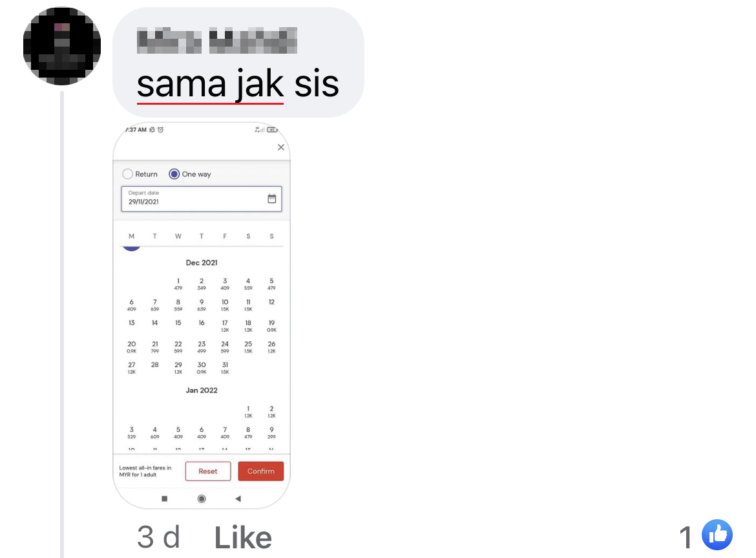Screen dimensions: 756x558
Task: Click Like under the comment
Action: [243, 537]
